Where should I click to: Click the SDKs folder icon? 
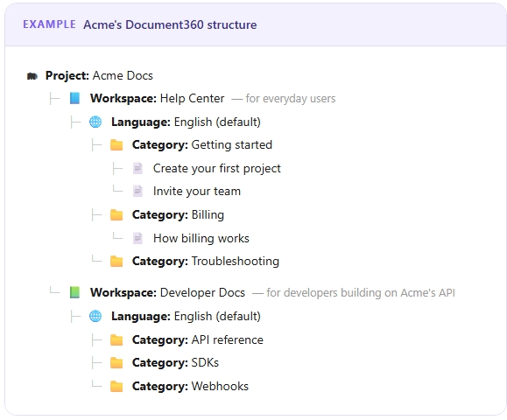pos(116,363)
